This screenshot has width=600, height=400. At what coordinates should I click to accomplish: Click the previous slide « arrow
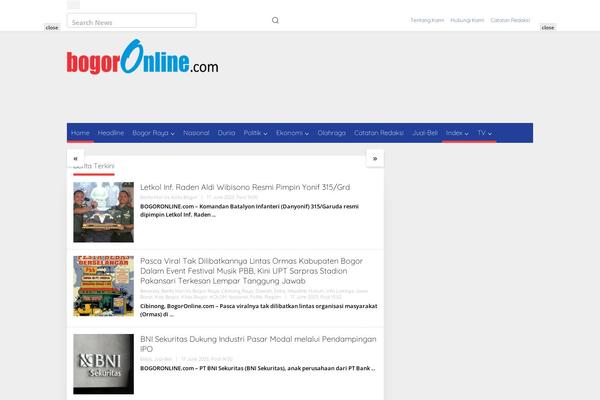tap(75, 158)
